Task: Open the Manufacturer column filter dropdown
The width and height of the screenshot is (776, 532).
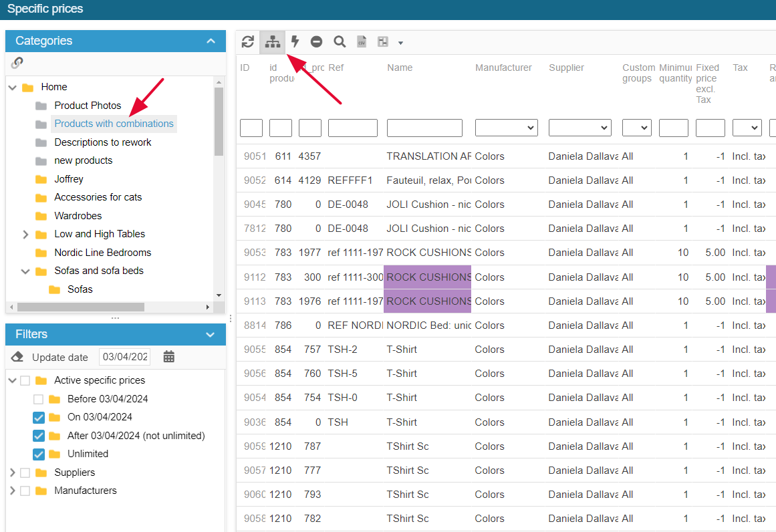Action: (x=507, y=128)
